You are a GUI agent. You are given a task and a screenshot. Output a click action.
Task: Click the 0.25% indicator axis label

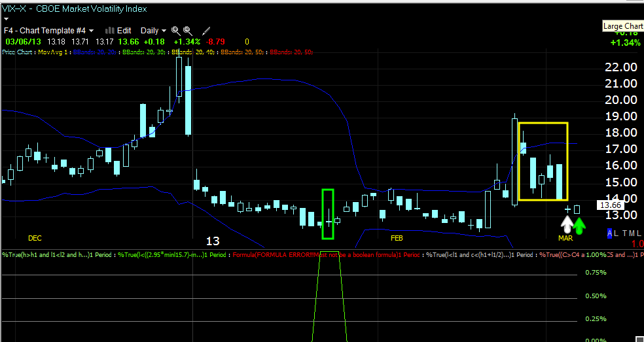coord(596,319)
